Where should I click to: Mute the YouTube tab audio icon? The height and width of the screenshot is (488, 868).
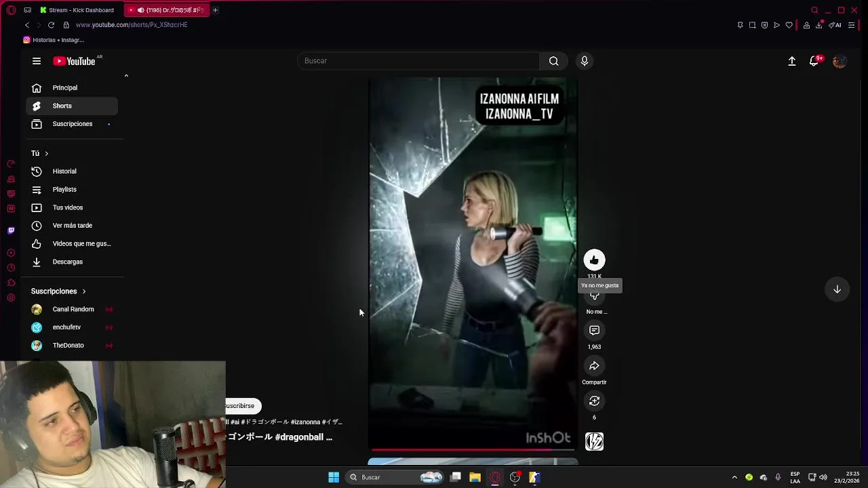click(x=140, y=10)
